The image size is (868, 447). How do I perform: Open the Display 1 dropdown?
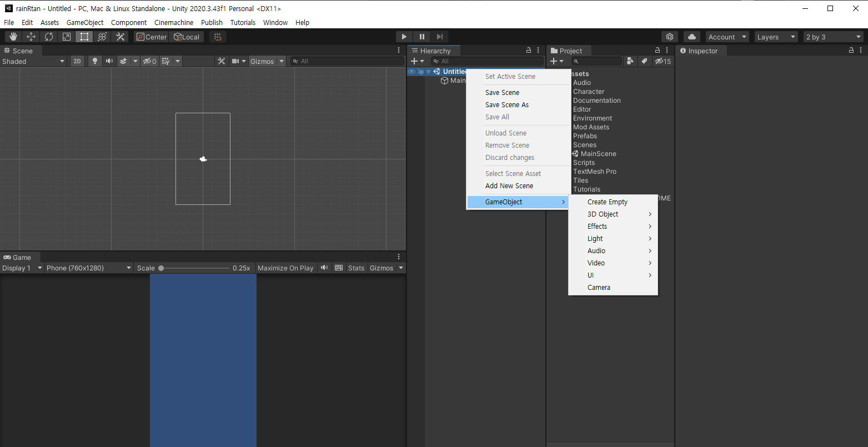[22, 268]
